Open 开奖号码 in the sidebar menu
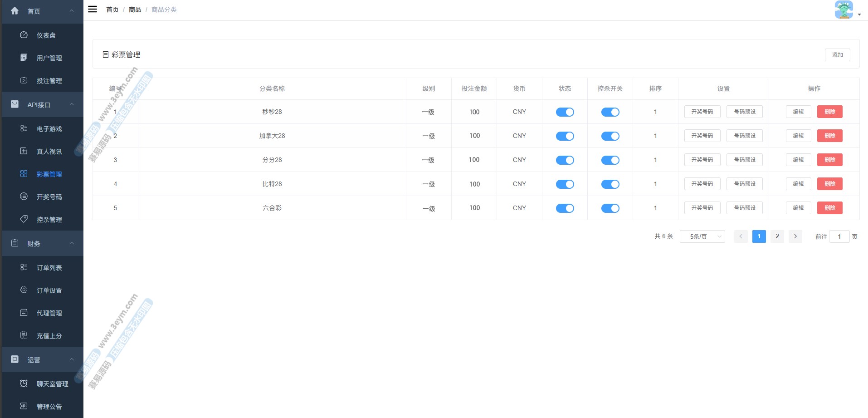Screen dimensions: 868x418 49,197
